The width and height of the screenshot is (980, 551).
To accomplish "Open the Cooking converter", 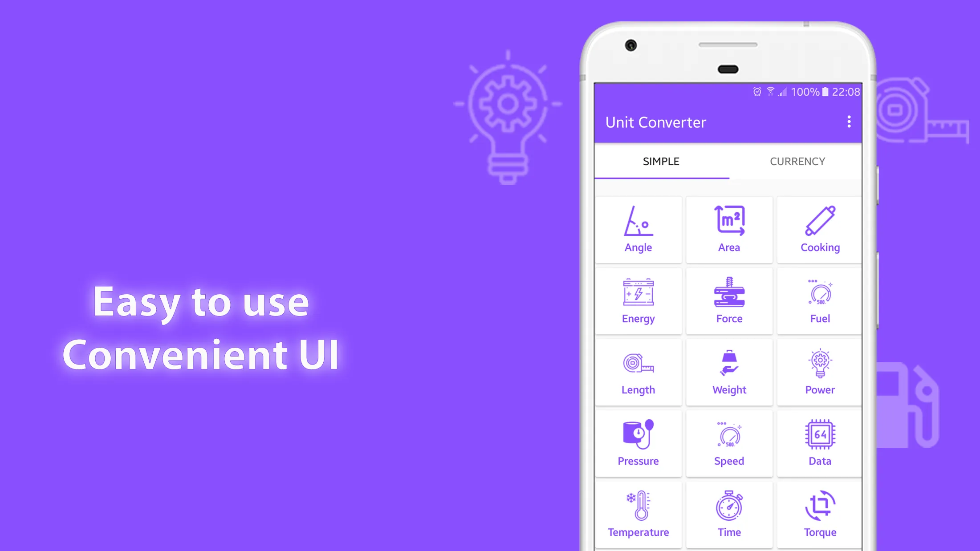I will pyautogui.click(x=820, y=228).
